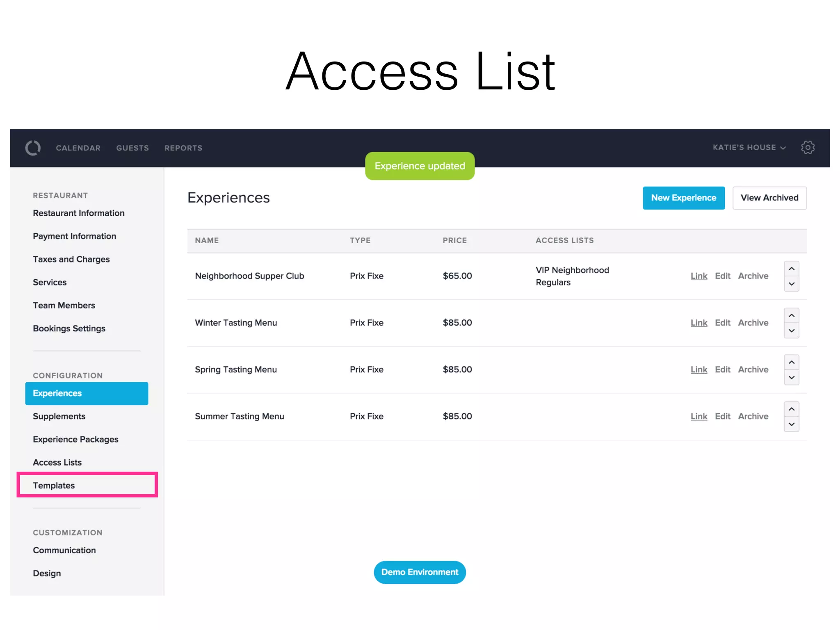Click Link for Winter Tasting Menu
The height and width of the screenshot is (630, 840).
tap(699, 323)
